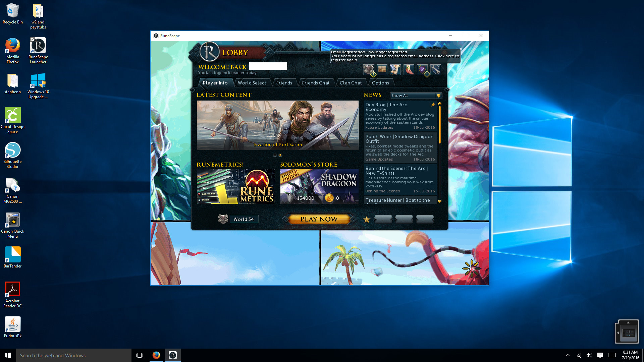Click the network tray icon
The width and height of the screenshot is (644, 362).
(579, 355)
